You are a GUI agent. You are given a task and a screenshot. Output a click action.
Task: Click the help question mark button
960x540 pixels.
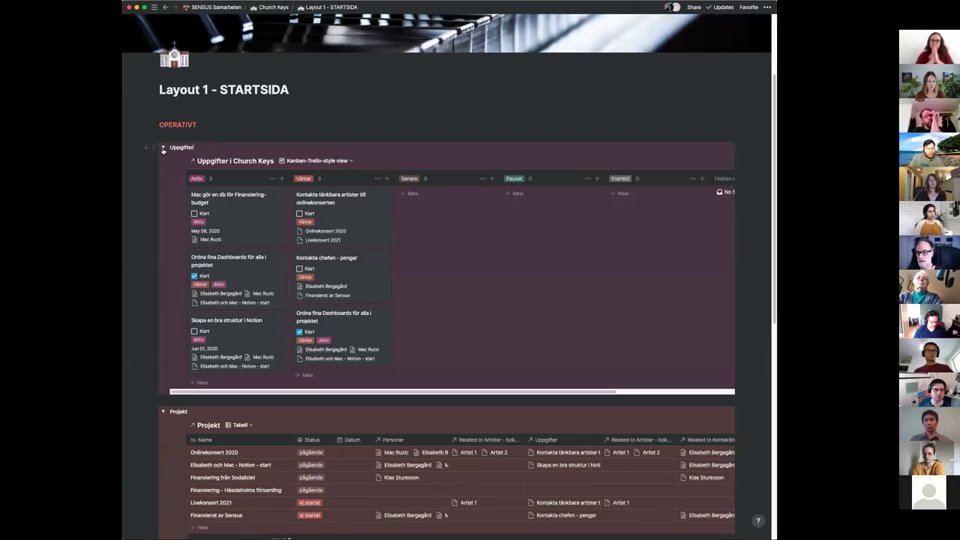point(758,521)
